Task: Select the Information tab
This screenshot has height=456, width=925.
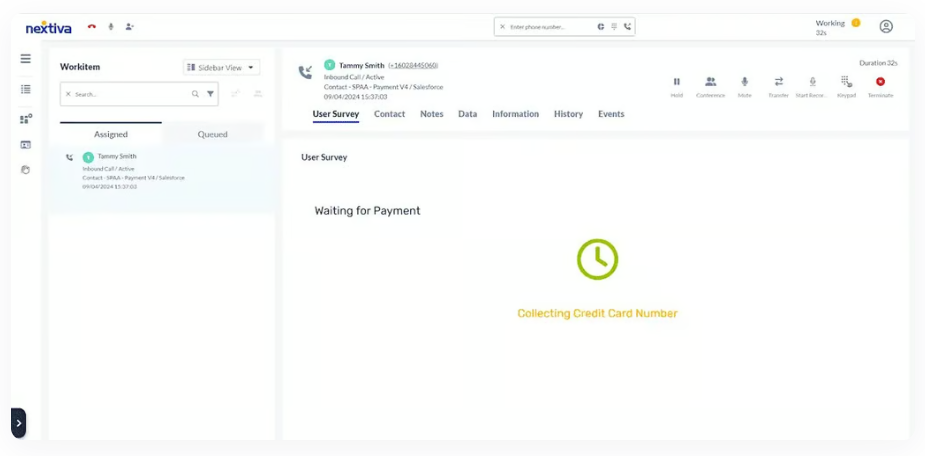Action: pos(516,114)
